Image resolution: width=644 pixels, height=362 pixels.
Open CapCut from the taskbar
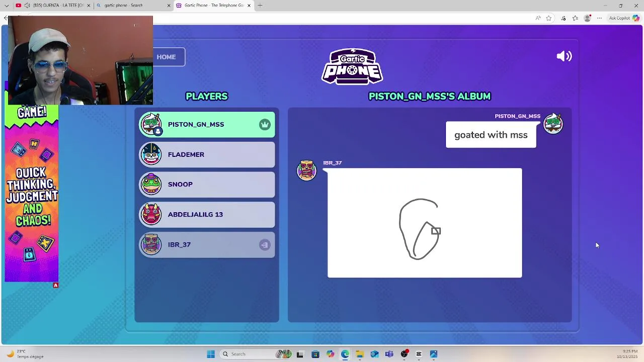(x=419, y=354)
